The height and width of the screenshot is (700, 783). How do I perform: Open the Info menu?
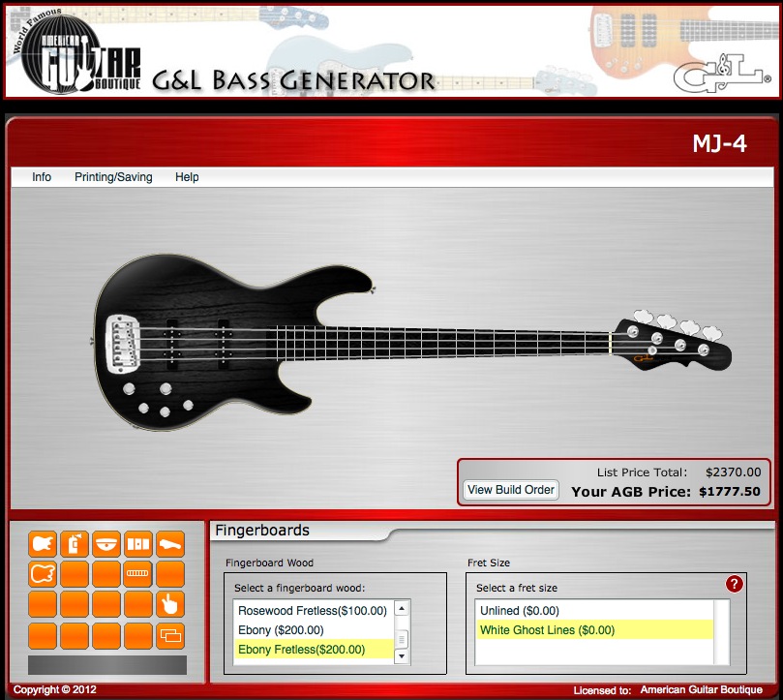pos(42,177)
